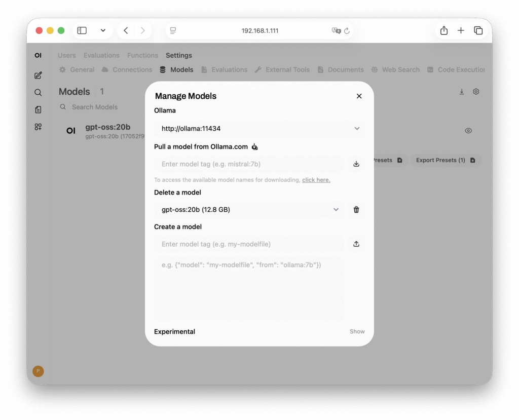Image resolution: width=519 pixels, height=420 pixels.
Task: Click the trash icon to delete gpt-oss:20b
Action: tap(356, 210)
